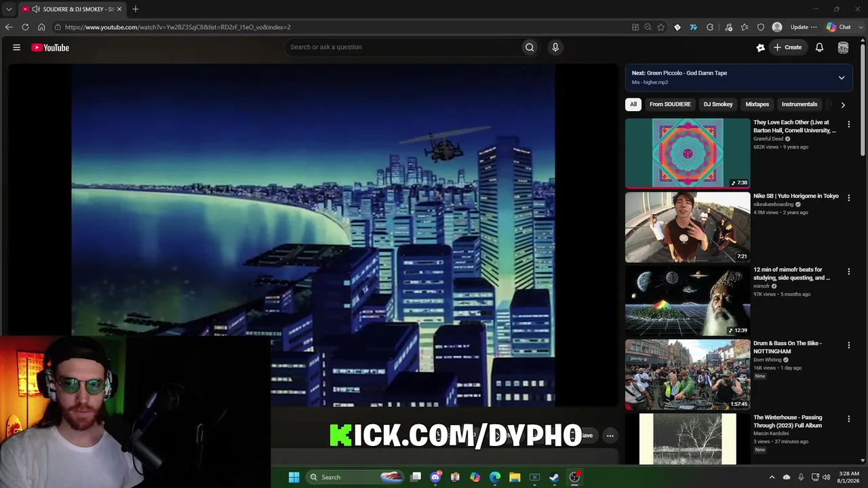Visit the Dom Whiting channel link
This screenshot has height=488, width=868.
768,360
